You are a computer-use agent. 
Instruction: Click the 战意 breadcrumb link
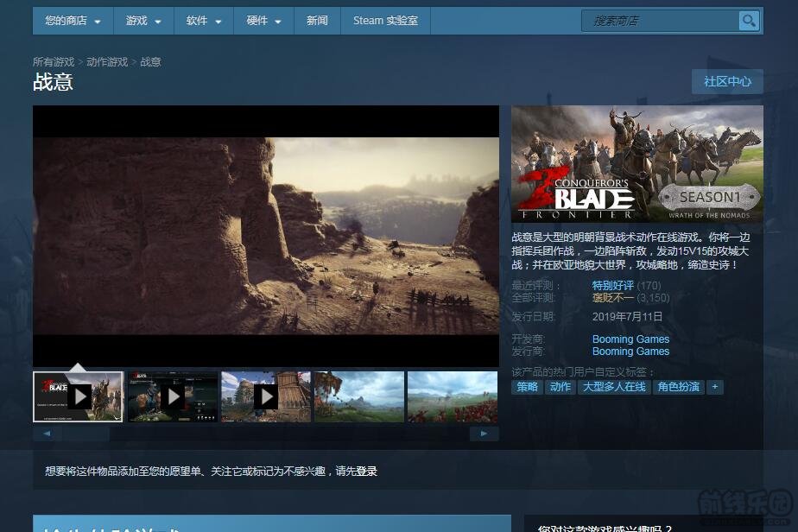point(150,62)
